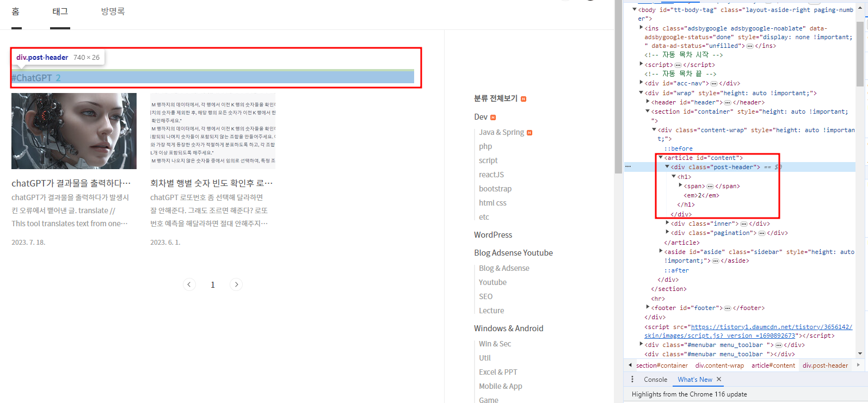
Task: Click the ellipsis in the span node
Action: (x=710, y=186)
